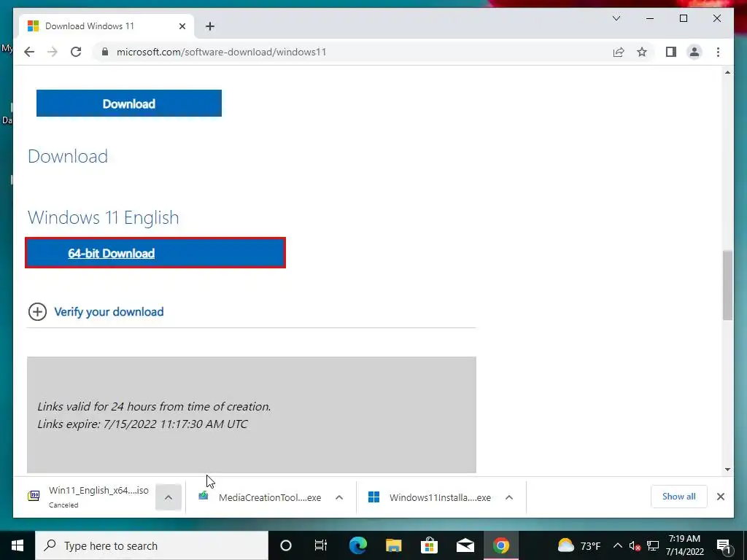Open options for Win11_English_x64 iso download
The width and height of the screenshot is (747, 560).
click(x=169, y=497)
